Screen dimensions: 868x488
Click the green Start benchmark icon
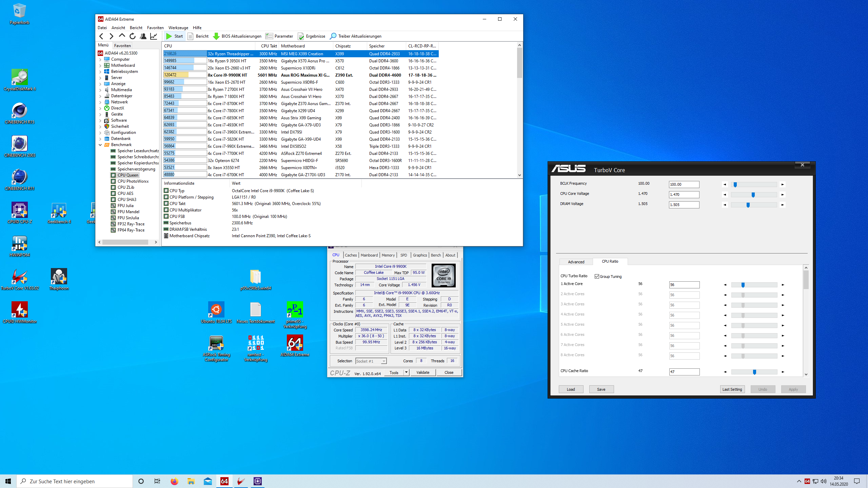pyautogui.click(x=169, y=36)
